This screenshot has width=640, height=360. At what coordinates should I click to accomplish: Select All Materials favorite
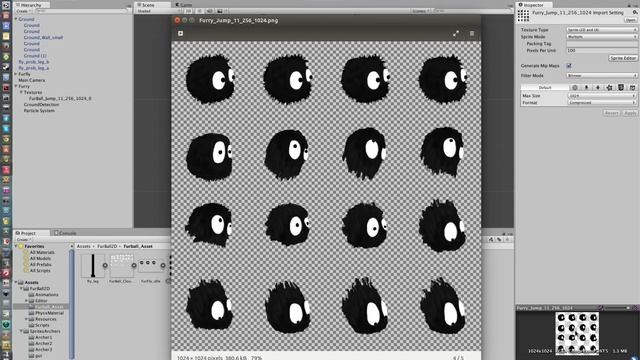click(42, 253)
